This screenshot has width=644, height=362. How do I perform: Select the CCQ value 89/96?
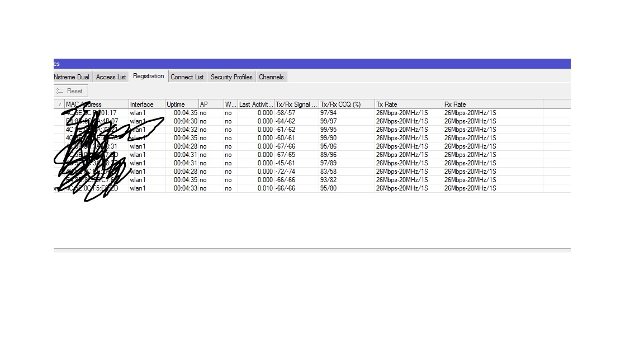[x=328, y=155]
